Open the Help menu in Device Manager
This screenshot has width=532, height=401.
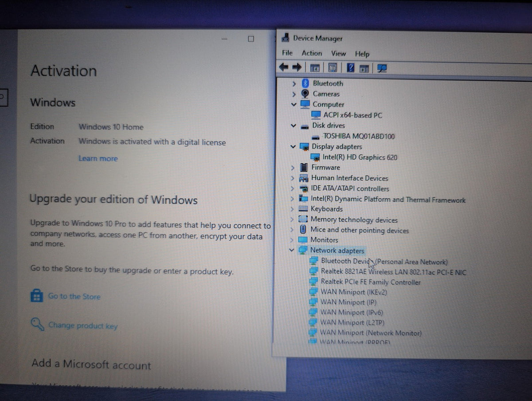point(362,54)
